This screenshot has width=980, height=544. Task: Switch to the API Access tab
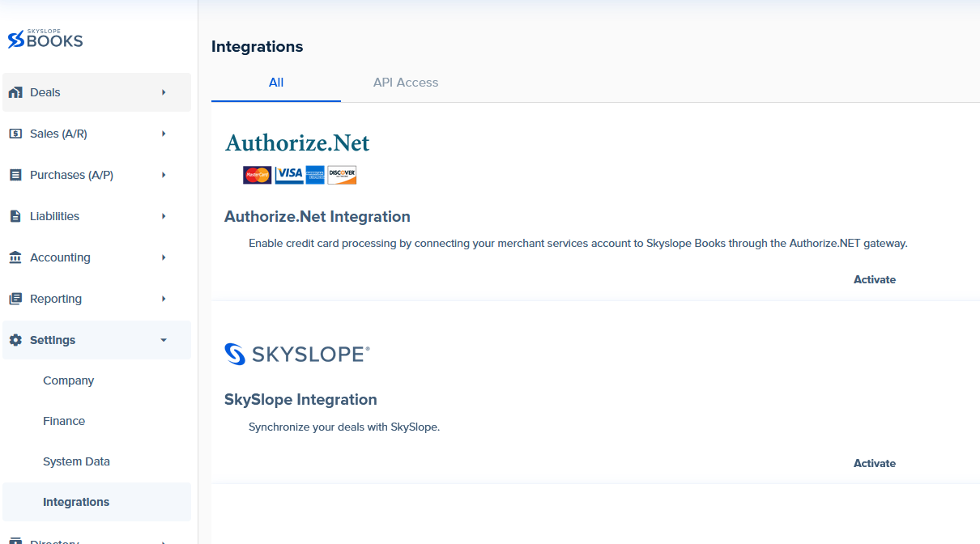pyautogui.click(x=406, y=83)
